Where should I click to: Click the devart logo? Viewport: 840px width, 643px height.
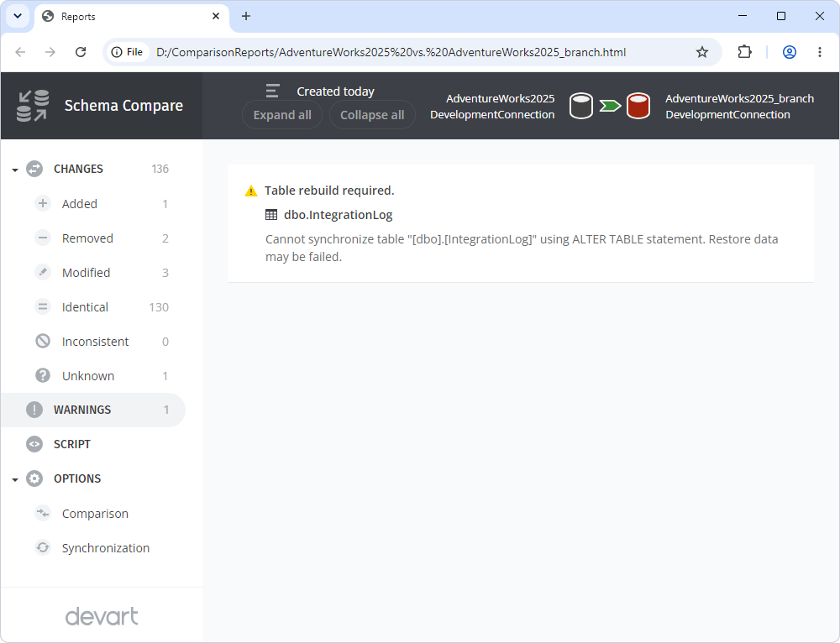tap(102, 616)
